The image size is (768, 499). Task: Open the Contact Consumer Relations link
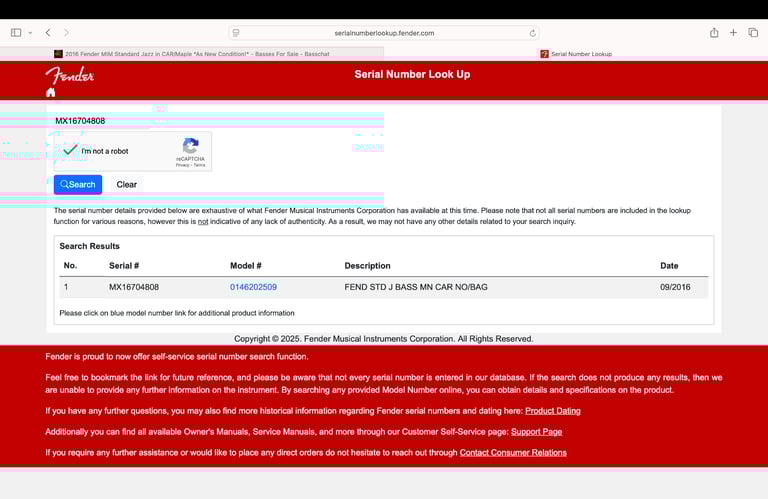(x=513, y=452)
